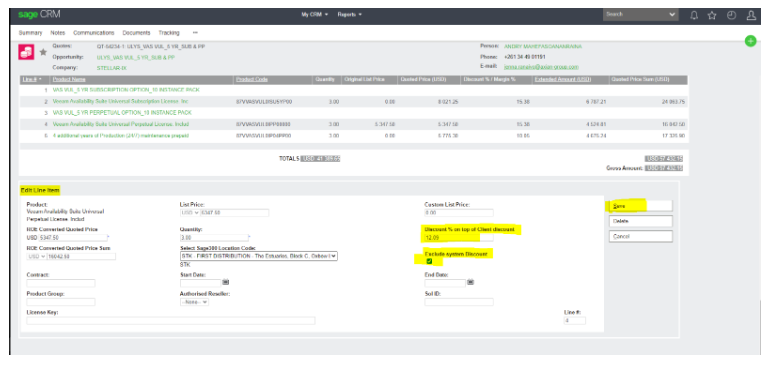Switch to the Documents tab
This screenshot has height=372, width=773.
[137, 33]
